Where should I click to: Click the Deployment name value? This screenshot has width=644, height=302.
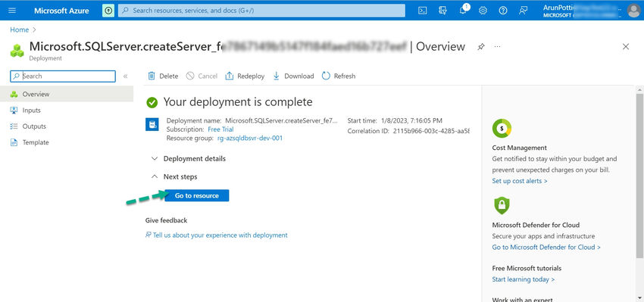click(x=281, y=120)
